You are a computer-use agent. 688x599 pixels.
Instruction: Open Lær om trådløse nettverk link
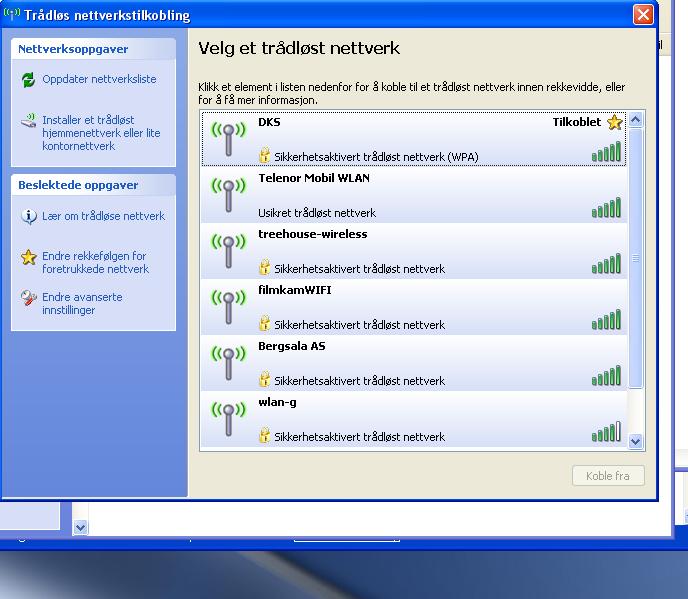pyautogui.click(x=104, y=216)
